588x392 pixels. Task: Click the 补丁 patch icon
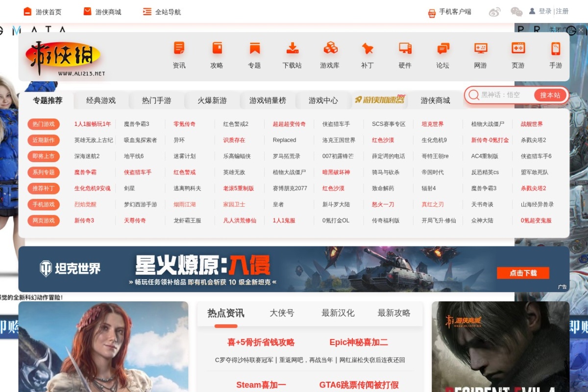367,48
